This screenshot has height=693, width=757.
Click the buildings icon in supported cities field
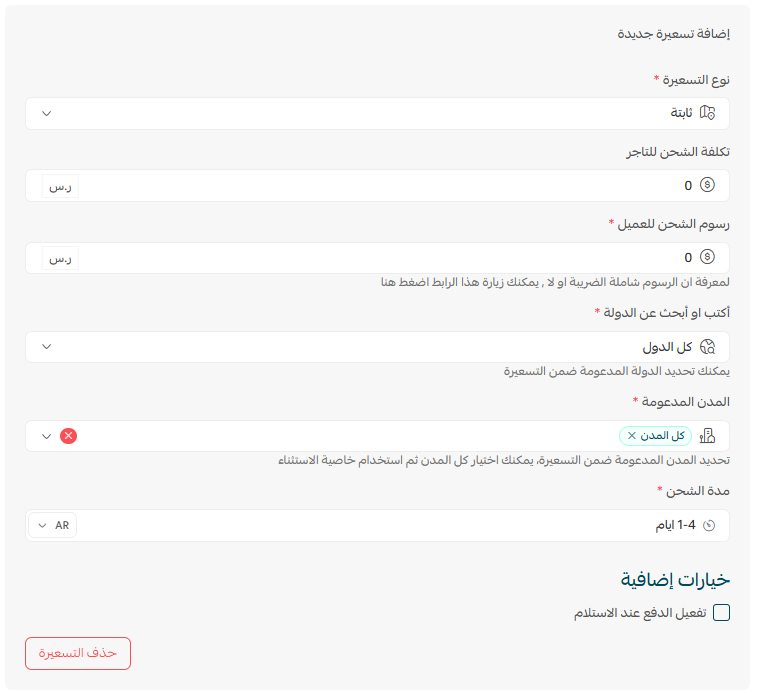708,436
